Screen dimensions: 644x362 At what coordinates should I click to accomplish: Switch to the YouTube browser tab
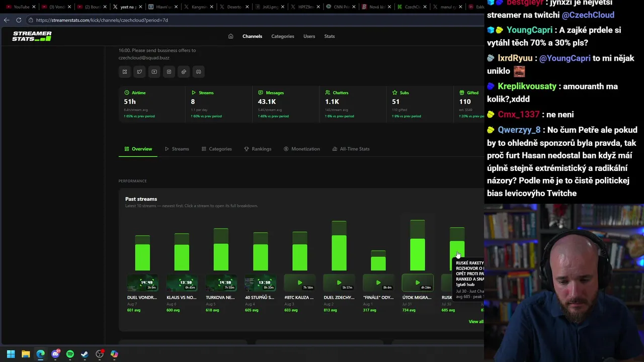tap(20, 7)
